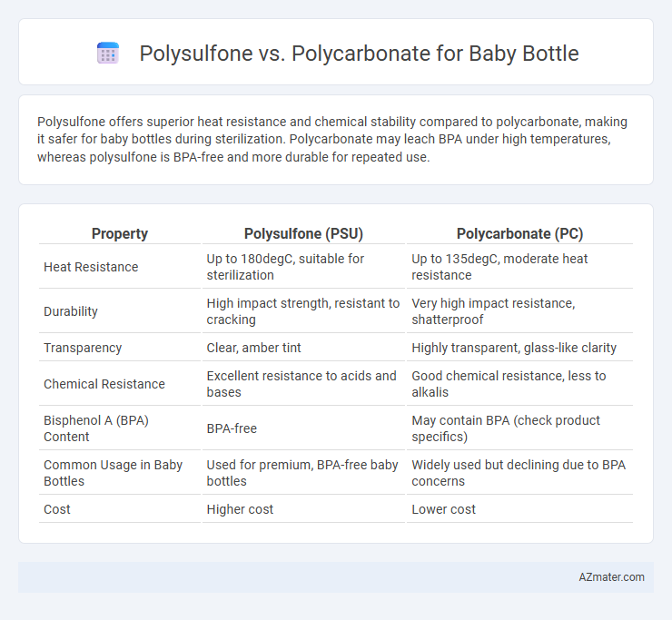Click the 'Property' column header
The height and width of the screenshot is (620, 672).
(x=120, y=233)
